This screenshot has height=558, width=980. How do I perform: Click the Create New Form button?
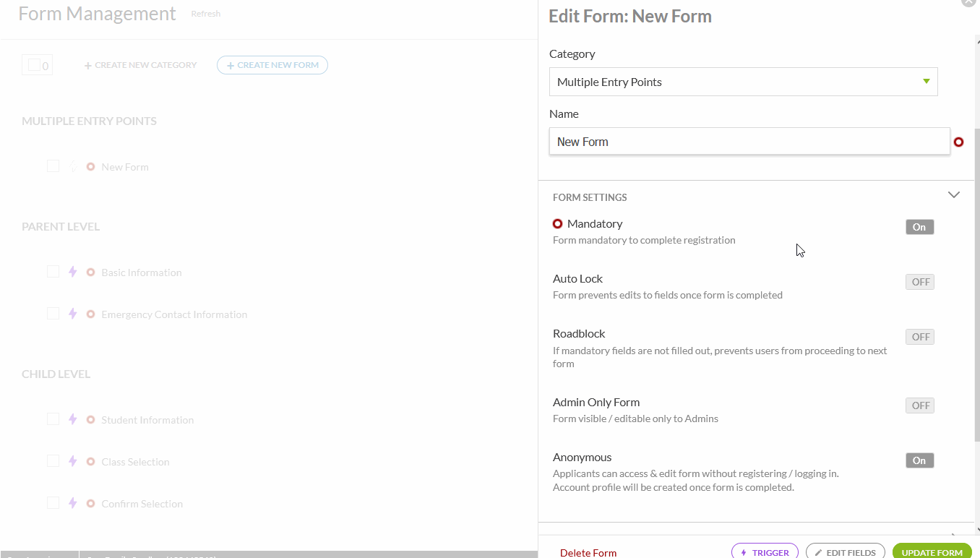click(272, 65)
